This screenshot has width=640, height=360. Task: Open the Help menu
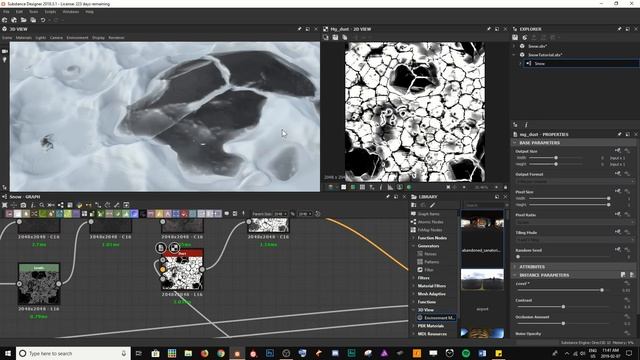click(x=89, y=12)
